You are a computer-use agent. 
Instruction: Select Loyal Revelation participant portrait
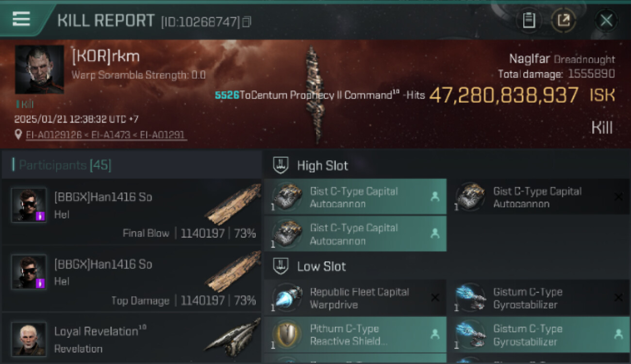pyautogui.click(x=29, y=339)
